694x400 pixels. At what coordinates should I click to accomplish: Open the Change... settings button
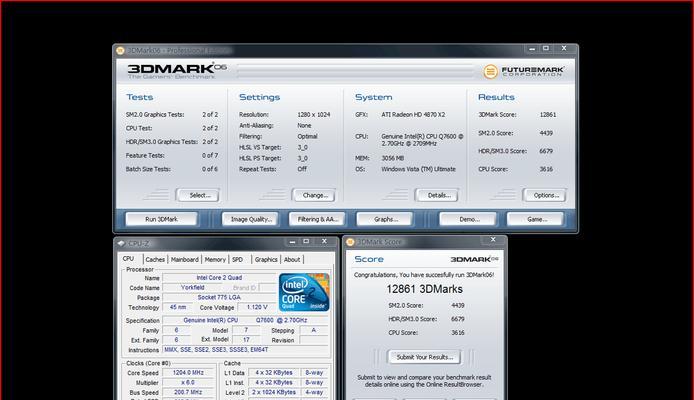313,195
